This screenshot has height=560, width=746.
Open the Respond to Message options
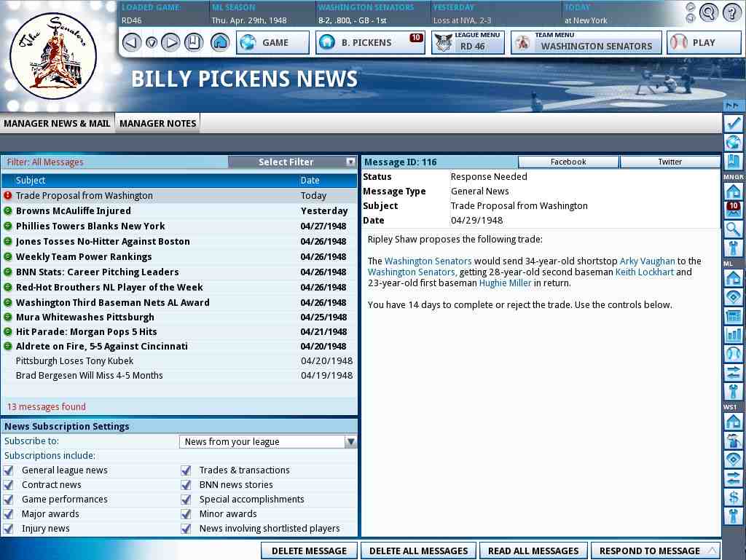655,551
